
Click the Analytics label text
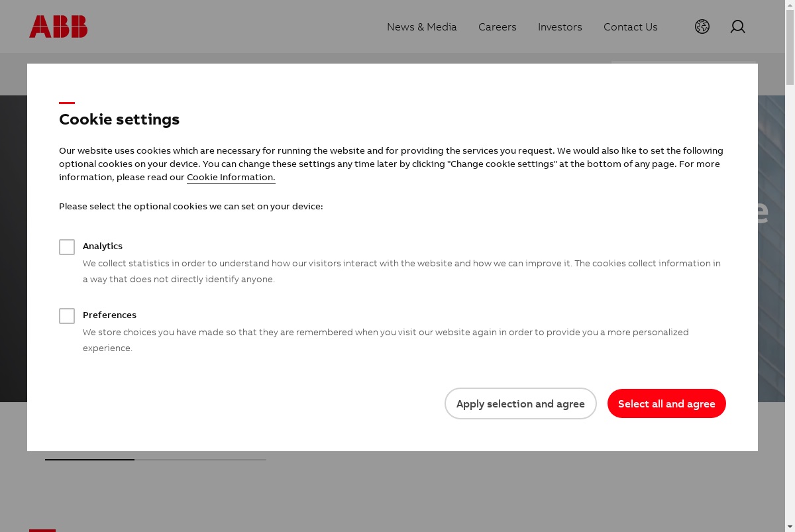click(x=103, y=246)
